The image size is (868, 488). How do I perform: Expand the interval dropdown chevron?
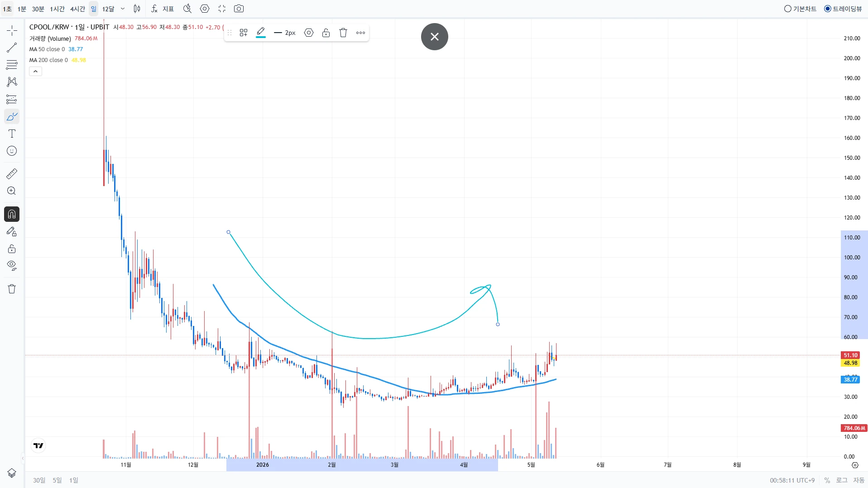tap(123, 9)
